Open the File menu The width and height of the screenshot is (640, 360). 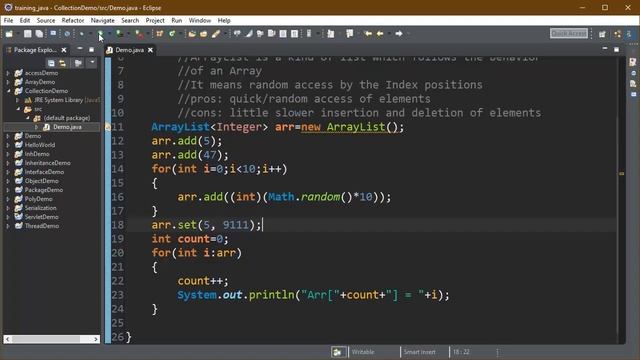click(x=8, y=20)
